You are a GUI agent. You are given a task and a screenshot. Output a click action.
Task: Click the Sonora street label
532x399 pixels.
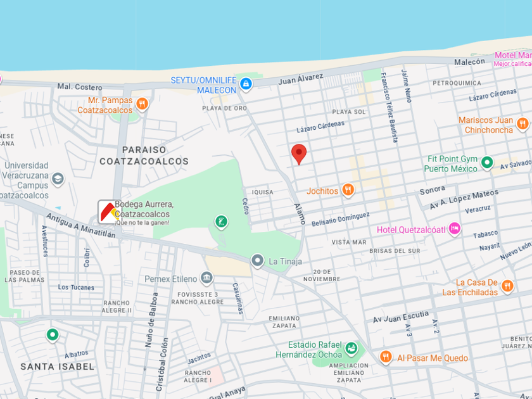(x=432, y=191)
